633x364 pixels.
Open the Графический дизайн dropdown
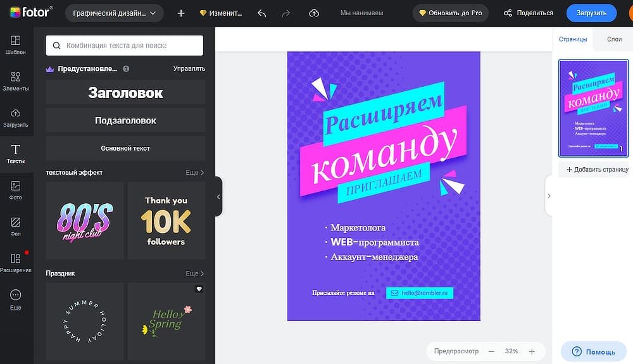(114, 13)
